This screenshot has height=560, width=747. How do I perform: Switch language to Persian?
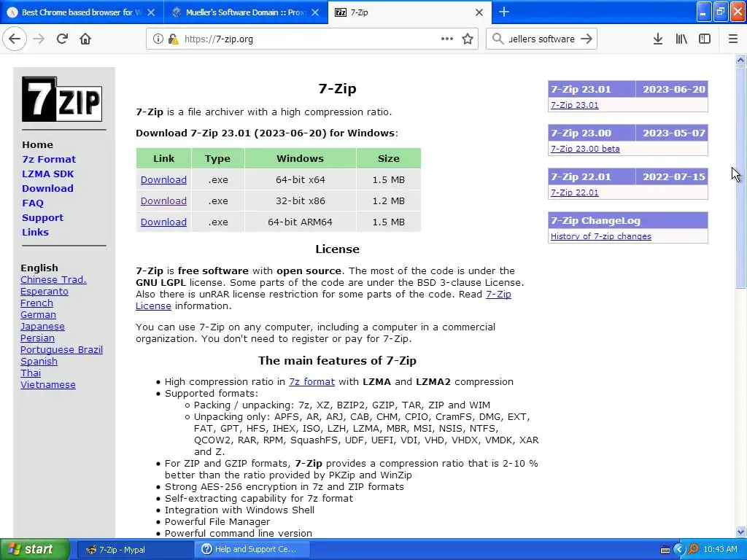pos(37,338)
